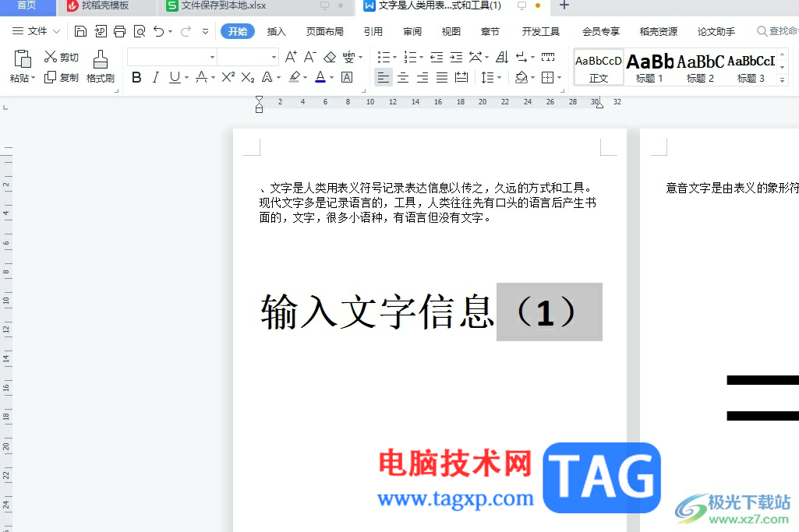The height and width of the screenshot is (532, 799).
Task: Click the Increase font size icon
Action: pos(291,57)
